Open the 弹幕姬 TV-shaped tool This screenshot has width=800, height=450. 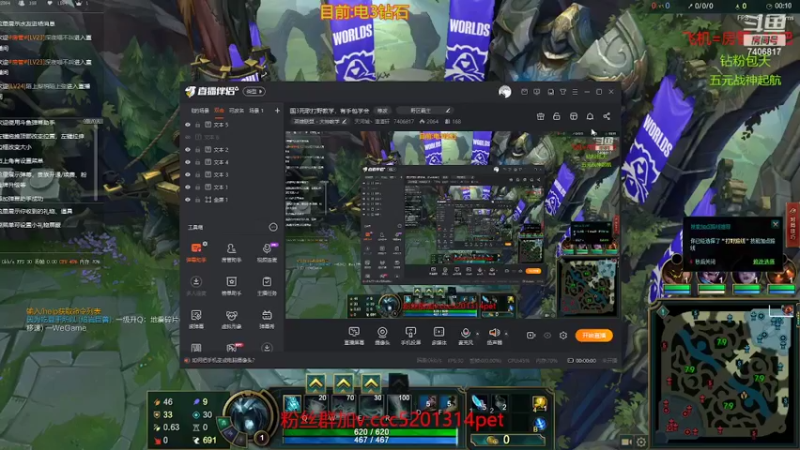click(266, 319)
